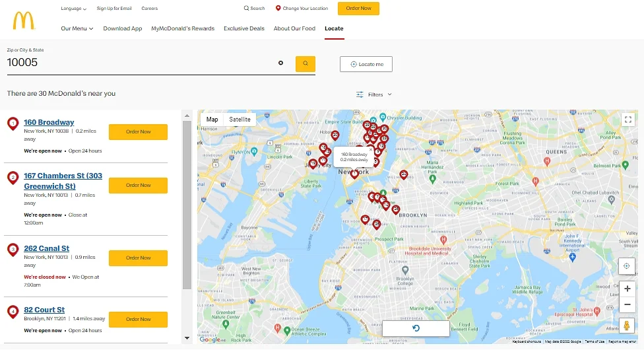Image resolution: width=644 pixels, height=350 pixels.
Task: Open the 262 Canal St location link
Action: point(46,248)
